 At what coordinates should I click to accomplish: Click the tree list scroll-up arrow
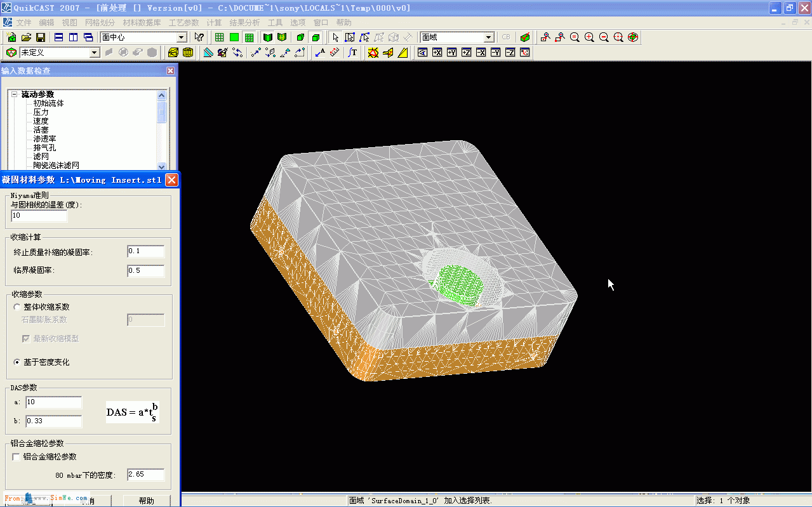point(162,95)
